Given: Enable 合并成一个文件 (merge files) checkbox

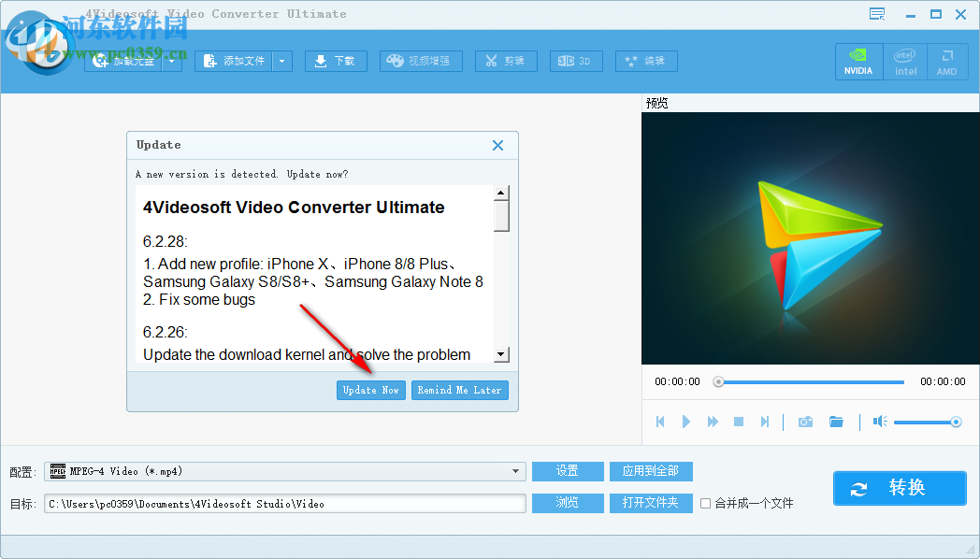Looking at the screenshot, I should [x=706, y=503].
